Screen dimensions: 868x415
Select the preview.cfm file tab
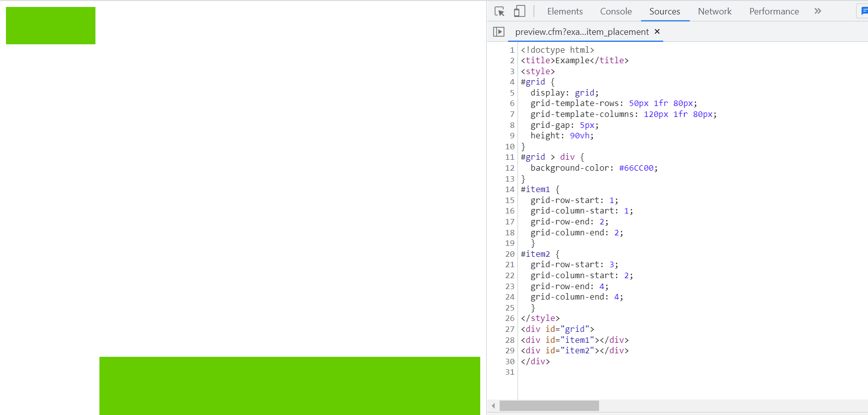tap(582, 32)
